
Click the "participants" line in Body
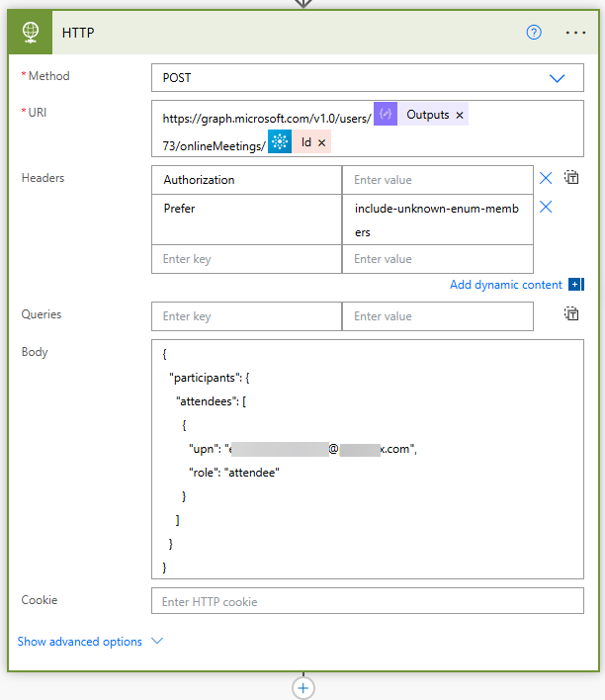(209, 378)
